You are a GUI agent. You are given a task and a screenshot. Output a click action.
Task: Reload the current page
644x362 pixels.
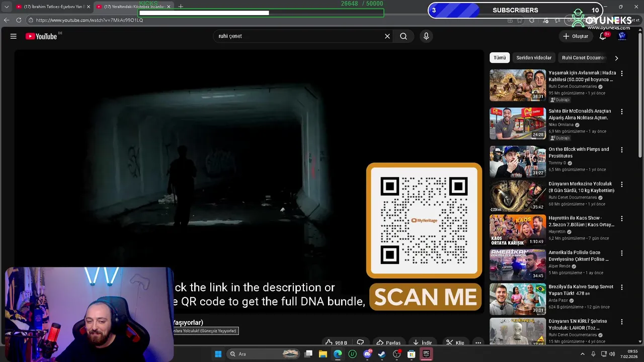(x=19, y=20)
